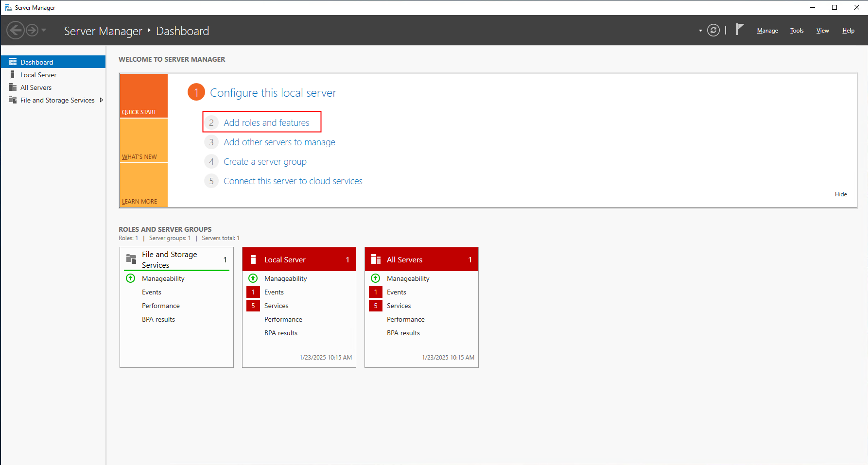Viewport: 868px width, 465px height.
Task: Go back using the back arrow
Action: 16,30
